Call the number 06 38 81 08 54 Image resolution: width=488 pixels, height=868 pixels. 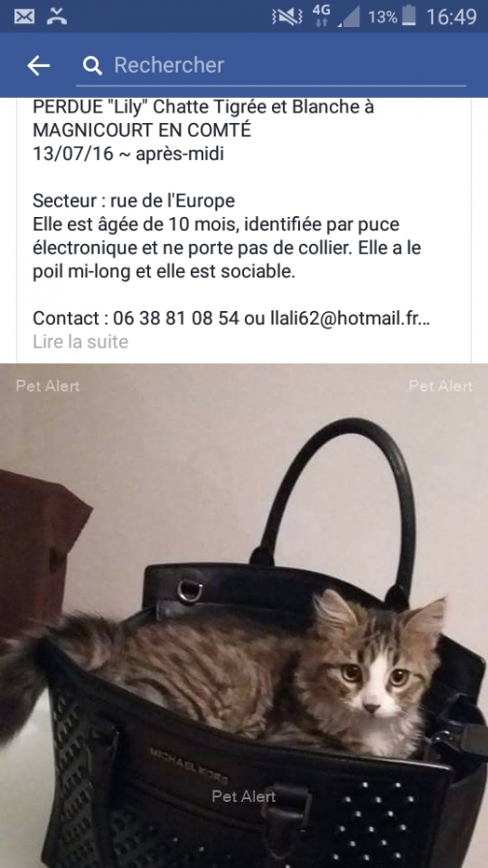[176, 319]
